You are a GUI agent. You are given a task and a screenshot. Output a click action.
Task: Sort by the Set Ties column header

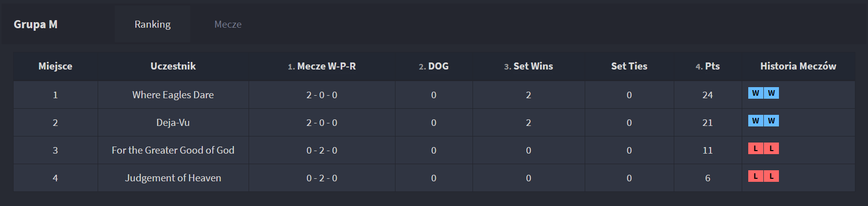click(629, 66)
